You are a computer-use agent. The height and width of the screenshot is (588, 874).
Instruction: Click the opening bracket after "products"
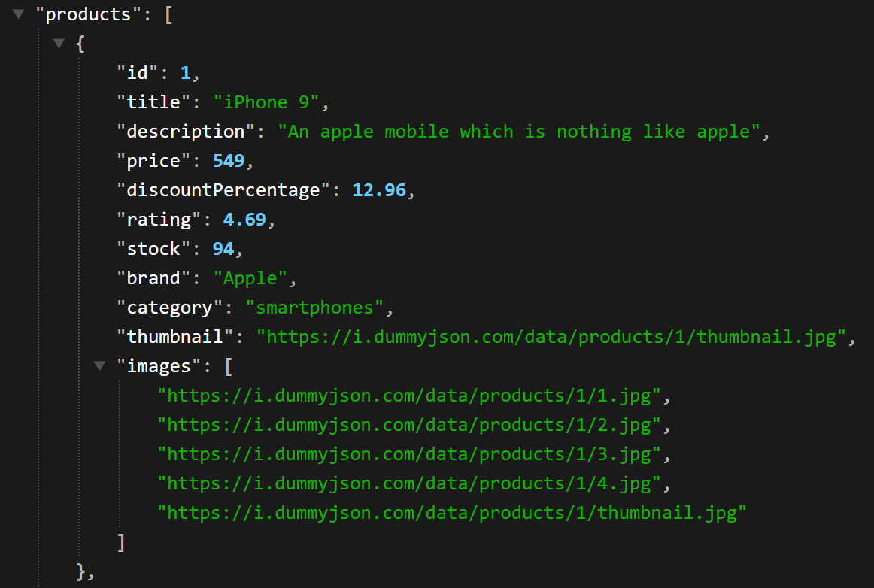(168, 14)
